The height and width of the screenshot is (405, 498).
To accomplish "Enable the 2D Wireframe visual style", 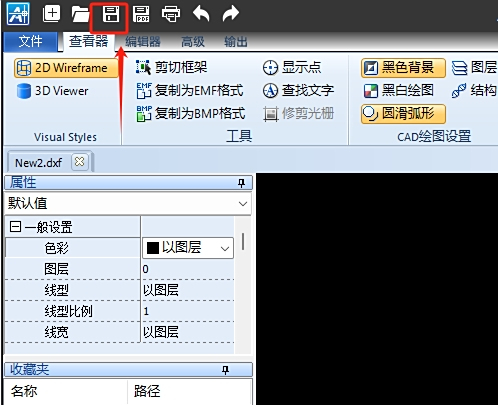I will 66,68.
